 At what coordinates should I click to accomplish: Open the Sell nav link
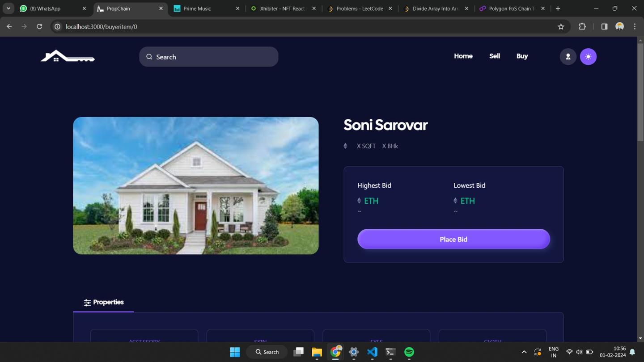495,56
